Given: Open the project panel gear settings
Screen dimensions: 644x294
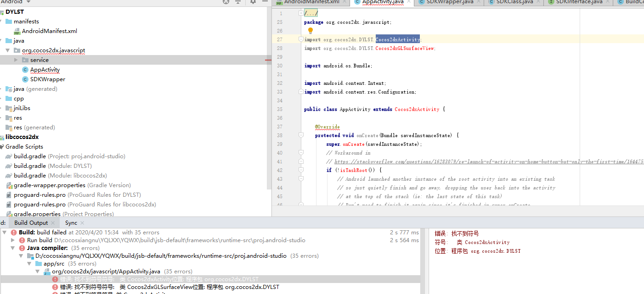Looking at the screenshot, I should click(x=253, y=2).
